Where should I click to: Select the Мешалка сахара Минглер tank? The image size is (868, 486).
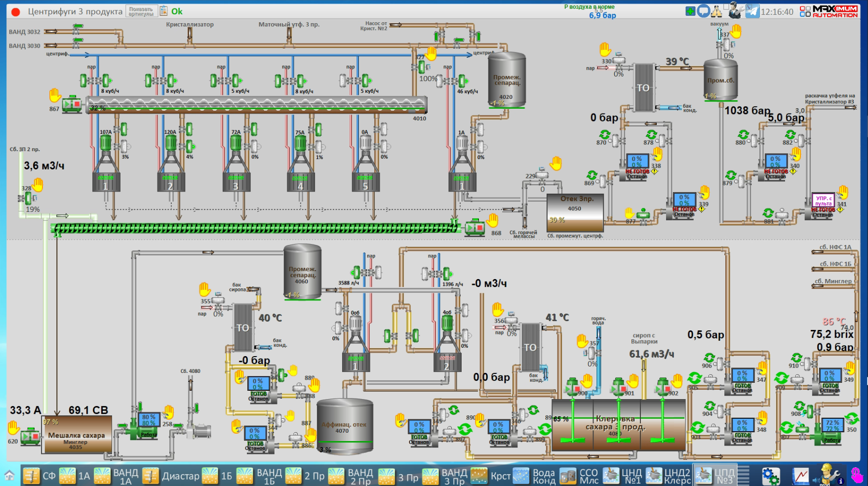[x=77, y=435]
